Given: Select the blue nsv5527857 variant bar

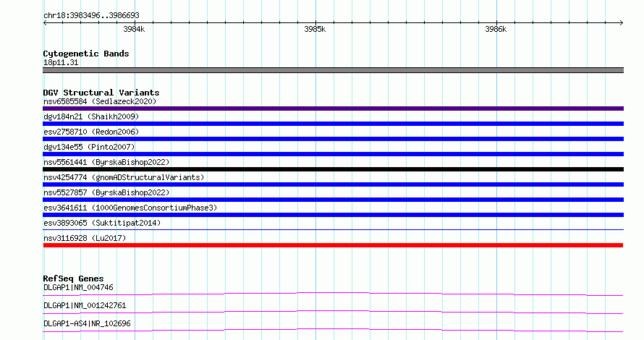Looking at the screenshot, I should tap(333, 200).
